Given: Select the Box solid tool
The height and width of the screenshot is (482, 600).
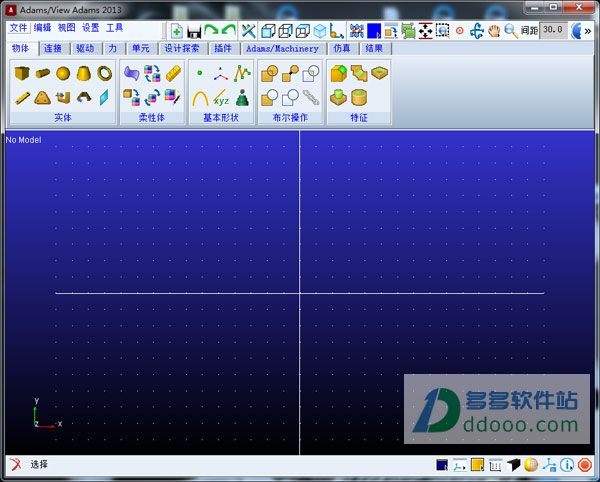Looking at the screenshot, I should pos(22,73).
